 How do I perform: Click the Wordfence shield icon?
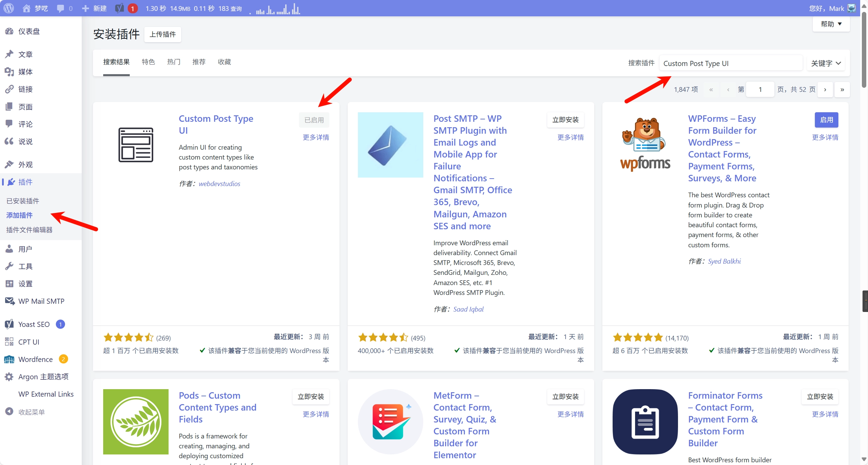point(9,359)
